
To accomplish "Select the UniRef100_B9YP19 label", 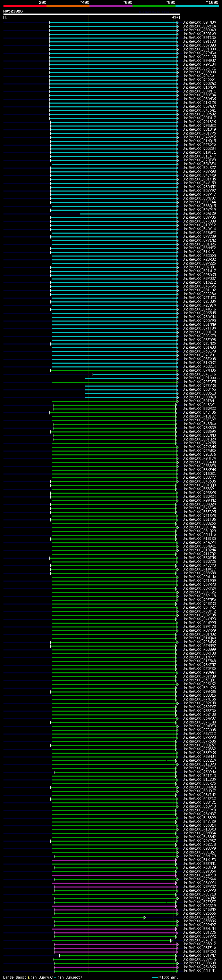I will click(x=199, y=210).
